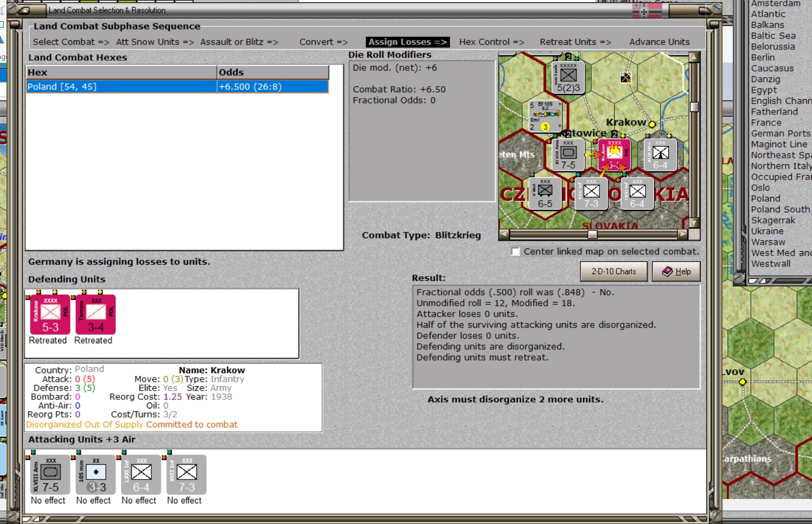The width and height of the screenshot is (812, 524).
Task: Click No effect under the 105 mm 3-3 unit
Action: pos(94,500)
